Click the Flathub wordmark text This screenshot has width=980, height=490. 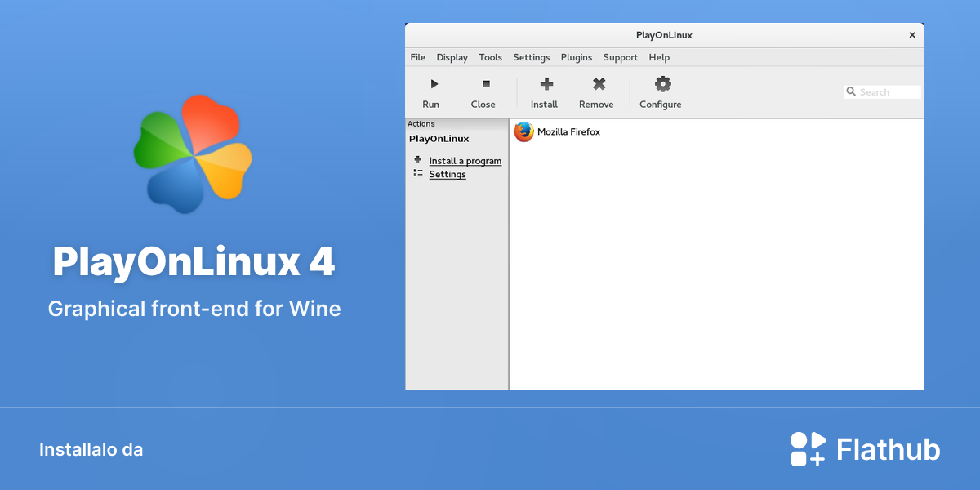pyautogui.click(x=889, y=450)
